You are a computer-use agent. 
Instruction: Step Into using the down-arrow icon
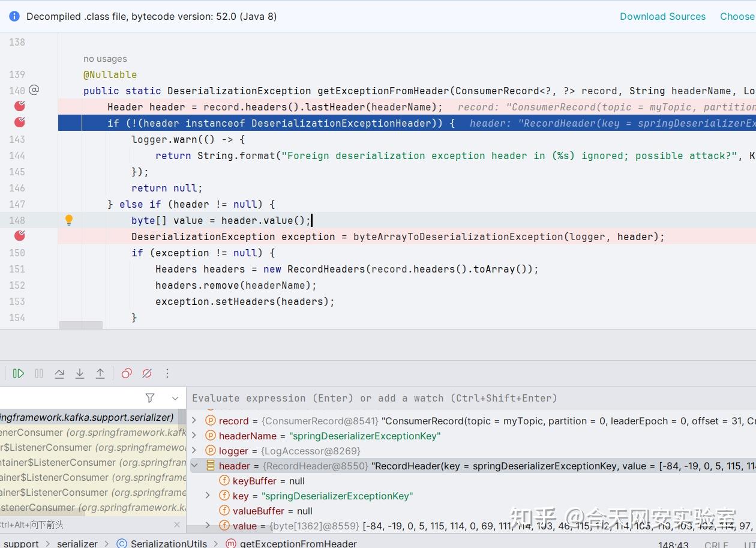[80, 373]
